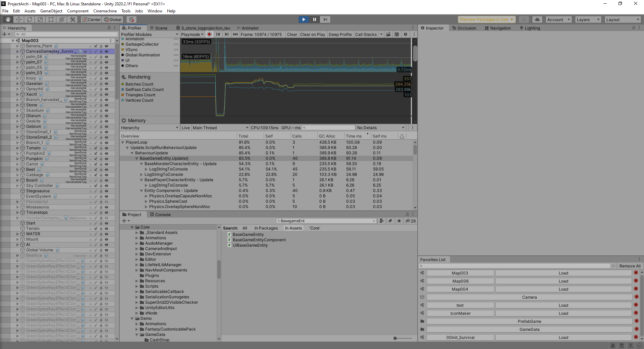Toggle grid visibility in the Scene toolbar
The width and height of the screenshot is (644, 349).
point(131,19)
